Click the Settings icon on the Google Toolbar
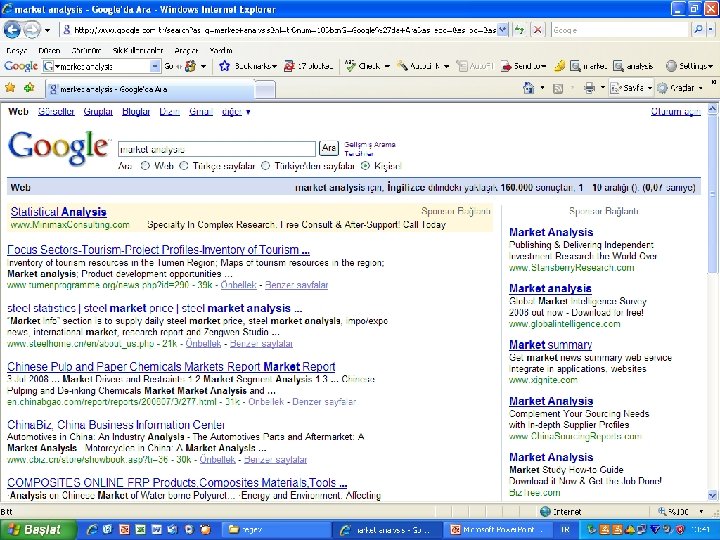Image resolution: width=720 pixels, height=540 pixels. (x=671, y=66)
